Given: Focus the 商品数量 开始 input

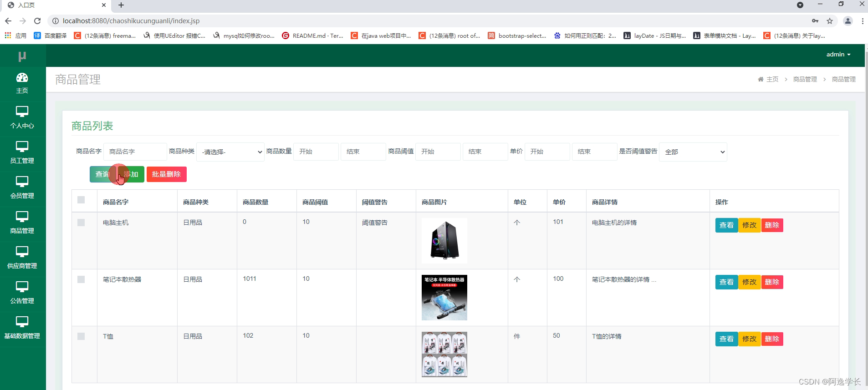Looking at the screenshot, I should tap(316, 152).
